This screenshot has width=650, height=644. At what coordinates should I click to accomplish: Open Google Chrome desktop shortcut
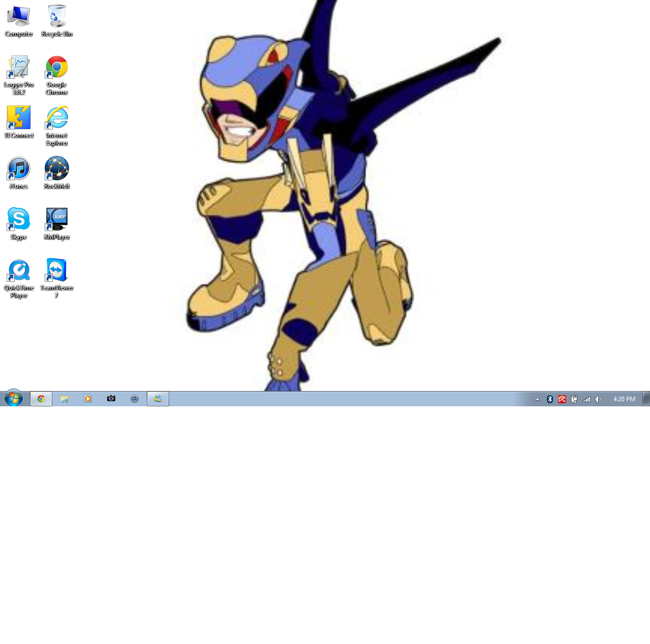coord(56,67)
